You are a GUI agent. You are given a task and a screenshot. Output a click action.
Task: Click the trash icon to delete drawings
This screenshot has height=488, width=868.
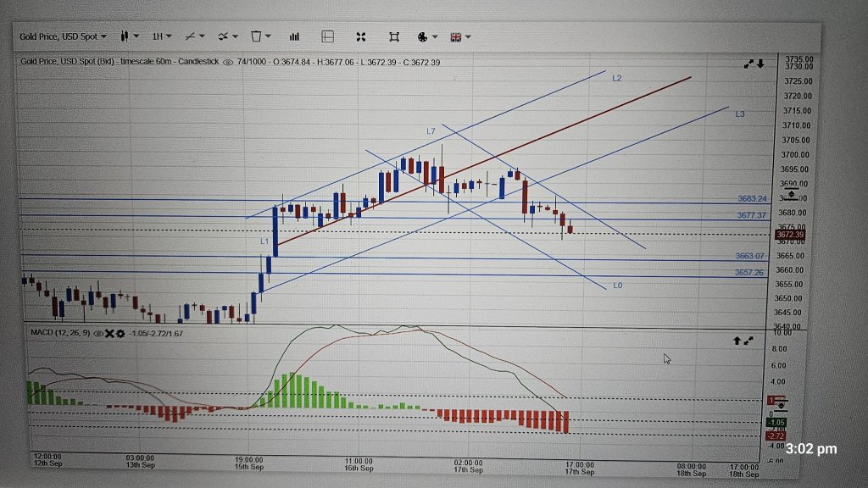[x=254, y=36]
